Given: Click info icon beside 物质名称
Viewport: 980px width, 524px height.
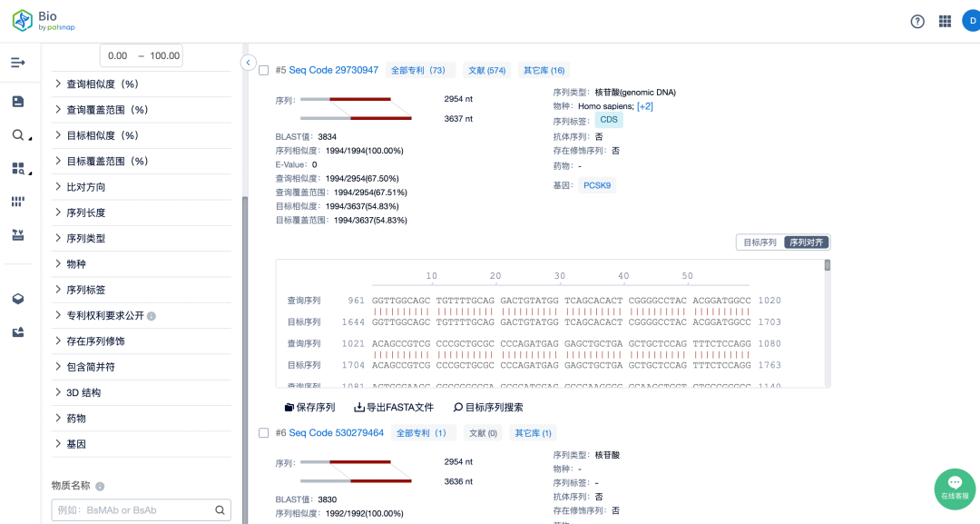Looking at the screenshot, I should (100, 486).
